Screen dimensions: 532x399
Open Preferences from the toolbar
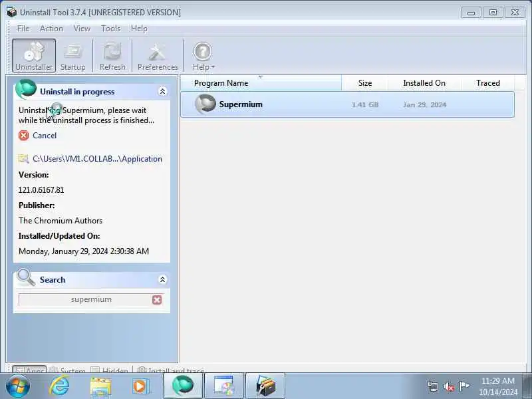pyautogui.click(x=158, y=56)
